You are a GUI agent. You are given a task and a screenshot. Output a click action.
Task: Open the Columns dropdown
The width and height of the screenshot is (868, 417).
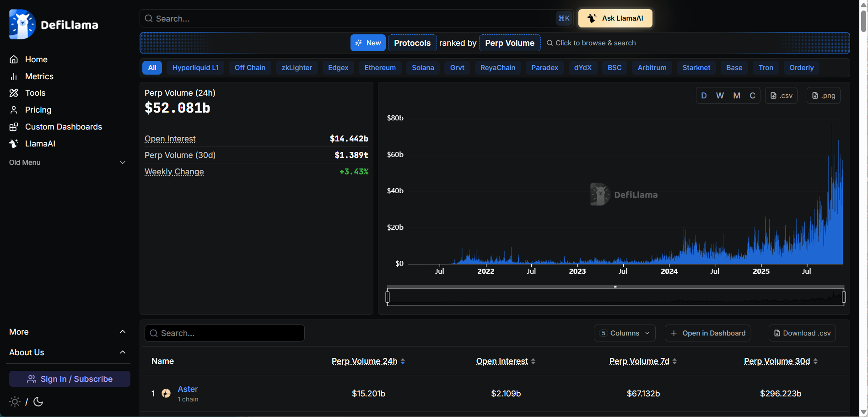(x=625, y=333)
